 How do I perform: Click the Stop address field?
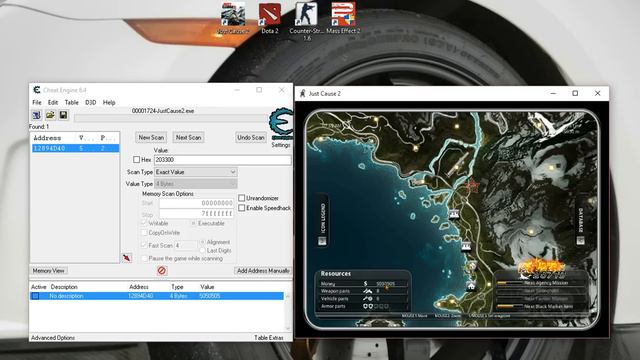(196, 213)
